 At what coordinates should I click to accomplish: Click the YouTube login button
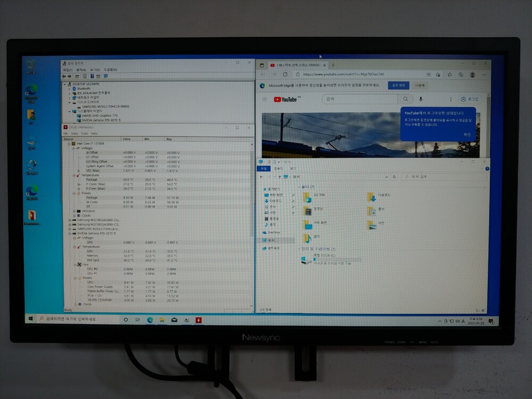click(470, 99)
